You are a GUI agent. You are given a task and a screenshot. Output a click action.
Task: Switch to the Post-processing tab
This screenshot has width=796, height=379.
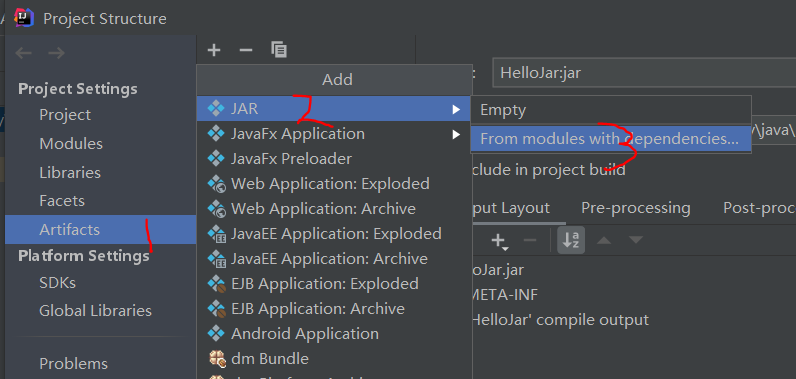pos(759,208)
